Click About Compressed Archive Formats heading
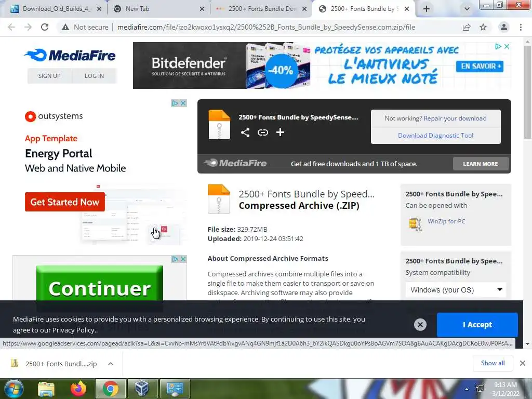 [x=268, y=259]
